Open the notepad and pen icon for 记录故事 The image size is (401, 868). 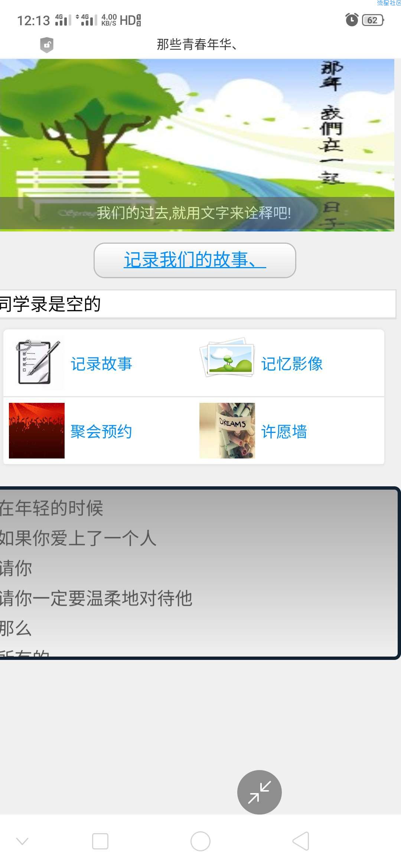pos(37,363)
